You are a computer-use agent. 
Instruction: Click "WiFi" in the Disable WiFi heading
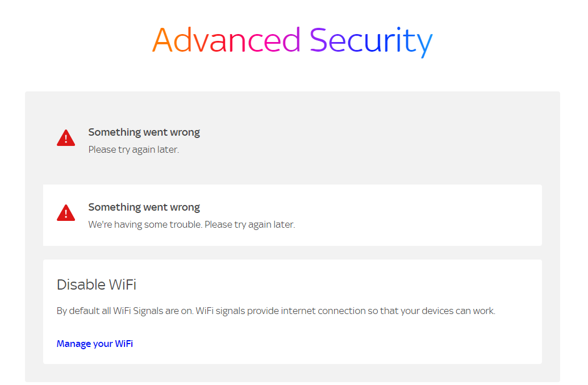[x=123, y=284]
